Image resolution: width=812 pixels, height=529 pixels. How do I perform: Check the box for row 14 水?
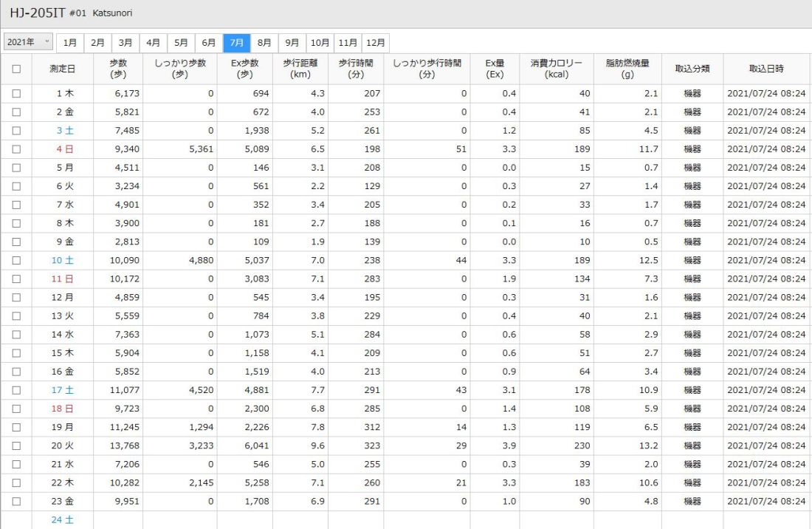point(16,335)
